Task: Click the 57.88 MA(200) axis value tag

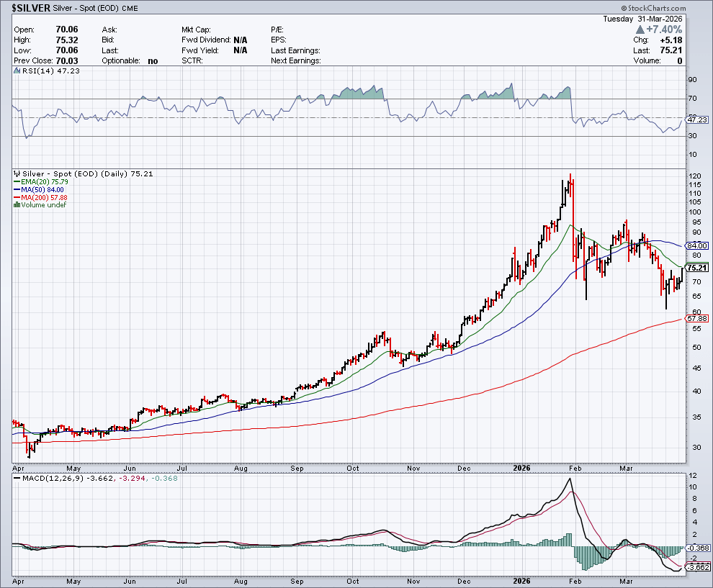Action: 696,318
